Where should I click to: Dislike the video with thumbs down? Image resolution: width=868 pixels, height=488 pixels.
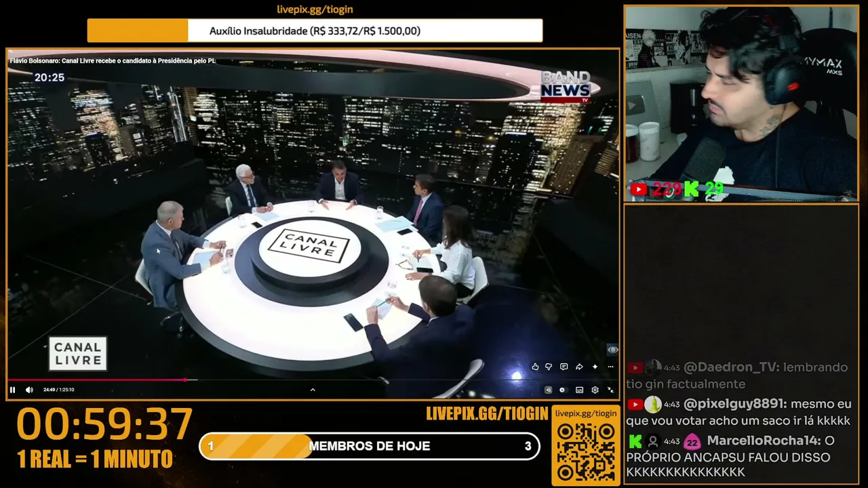[549, 367]
